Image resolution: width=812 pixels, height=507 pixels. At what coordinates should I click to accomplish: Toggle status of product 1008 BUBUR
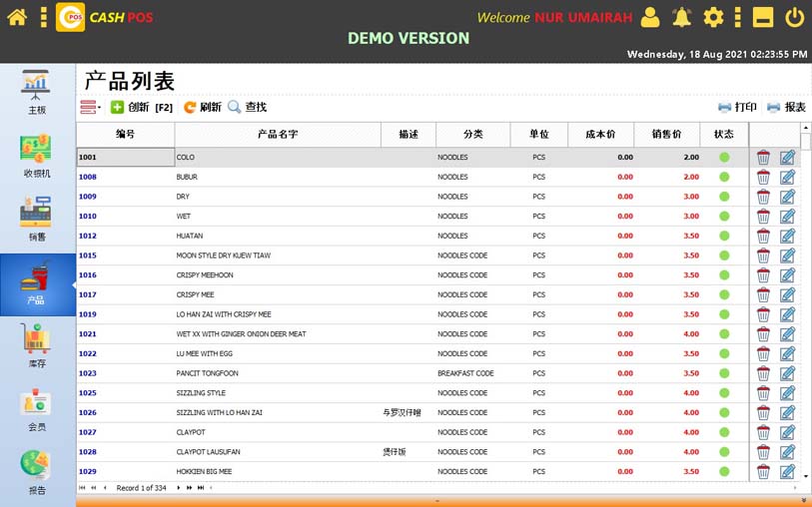point(724,177)
